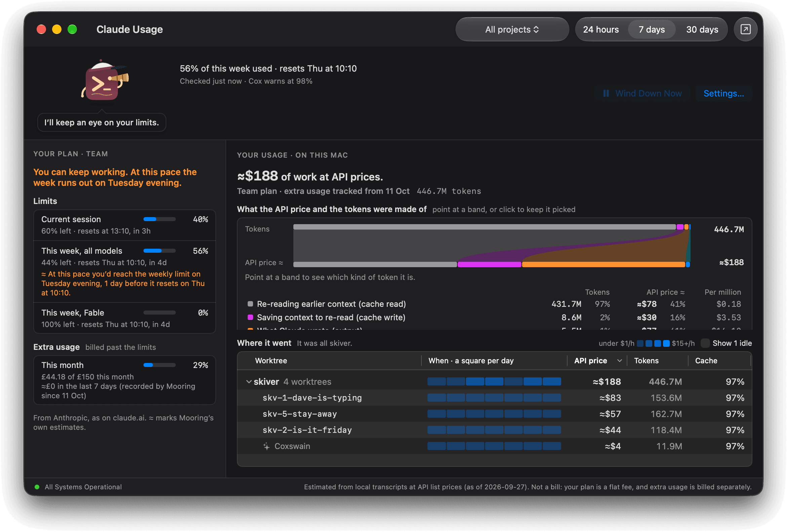Click the Current session progress bar
Viewport: 787px width, 532px height.
(x=160, y=219)
